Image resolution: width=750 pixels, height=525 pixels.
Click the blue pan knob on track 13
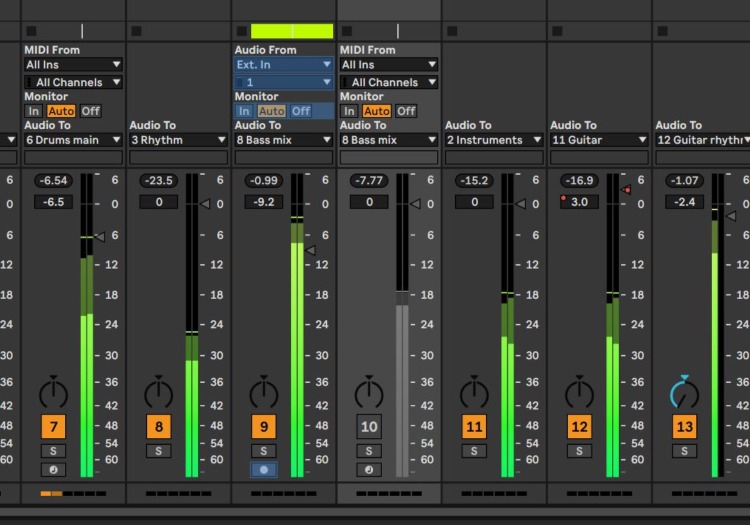click(x=684, y=393)
